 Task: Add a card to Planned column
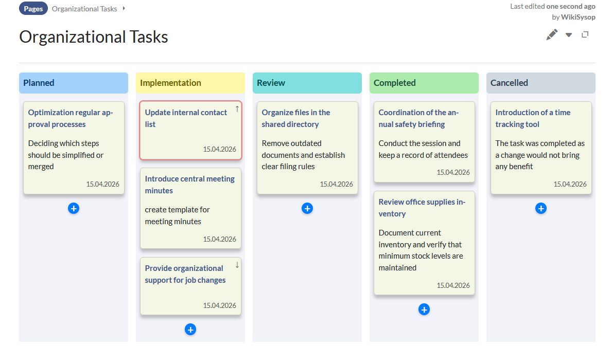74,208
